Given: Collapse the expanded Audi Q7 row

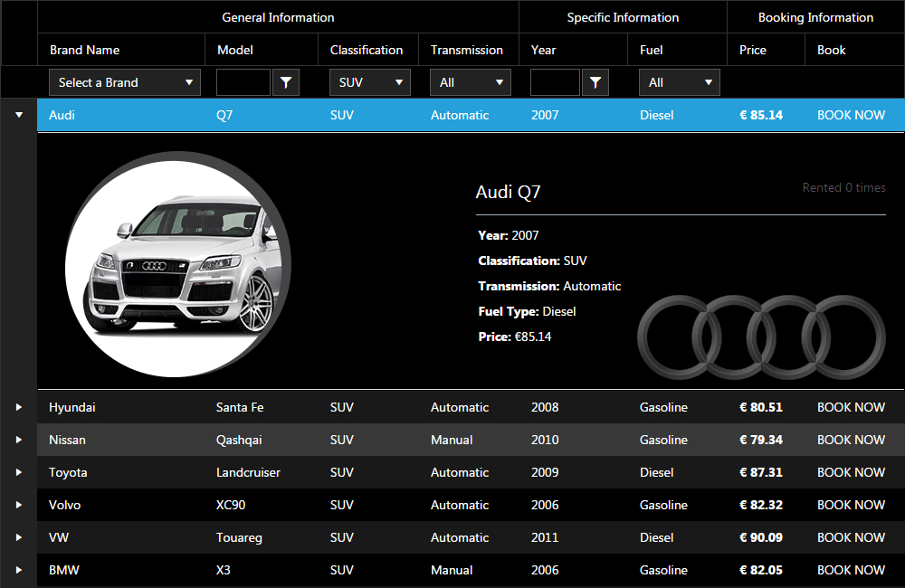Looking at the screenshot, I should pyautogui.click(x=18, y=115).
